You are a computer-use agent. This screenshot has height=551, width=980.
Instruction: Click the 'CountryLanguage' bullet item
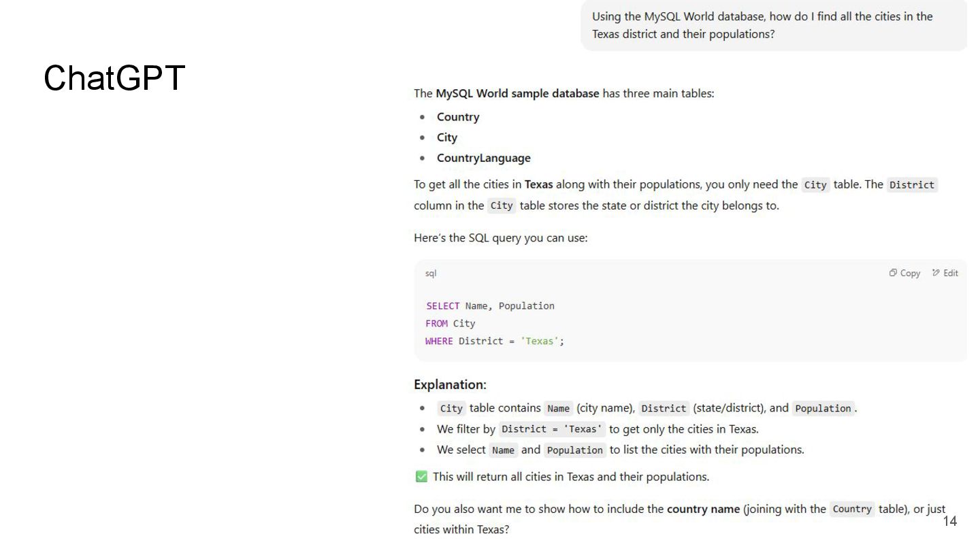coord(484,158)
